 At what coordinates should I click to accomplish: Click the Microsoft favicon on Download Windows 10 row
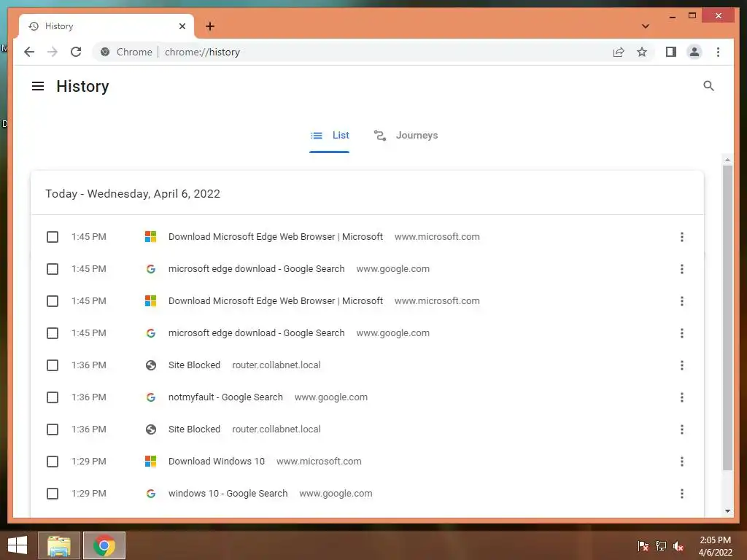click(150, 462)
